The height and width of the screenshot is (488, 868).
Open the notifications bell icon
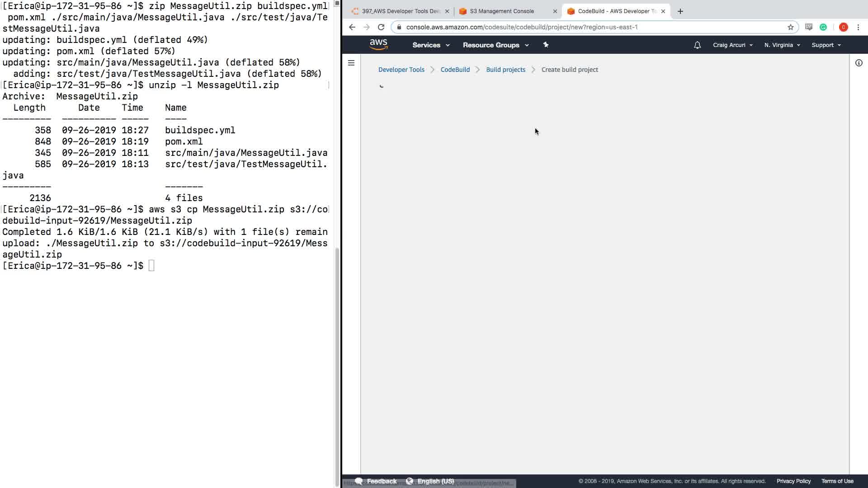pyautogui.click(x=697, y=45)
